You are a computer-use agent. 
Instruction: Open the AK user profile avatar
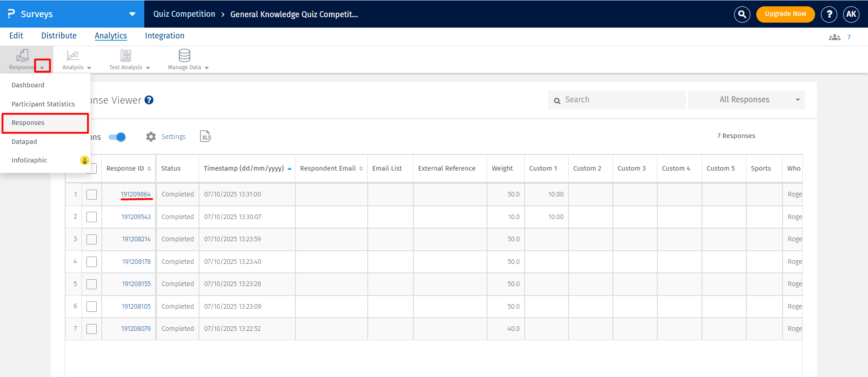coord(851,14)
